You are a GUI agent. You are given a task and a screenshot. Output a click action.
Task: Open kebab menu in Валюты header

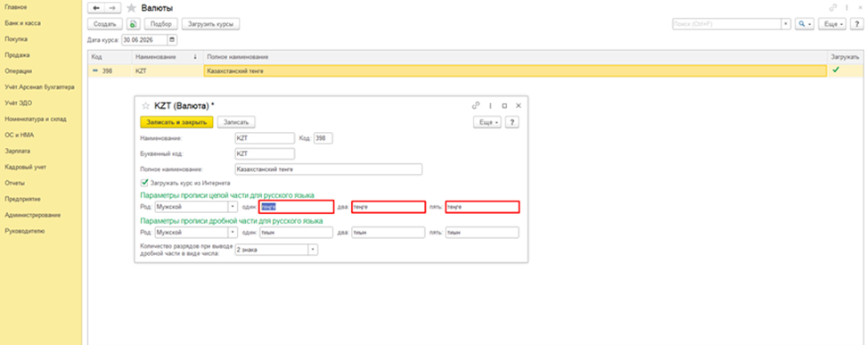pyautogui.click(x=847, y=8)
